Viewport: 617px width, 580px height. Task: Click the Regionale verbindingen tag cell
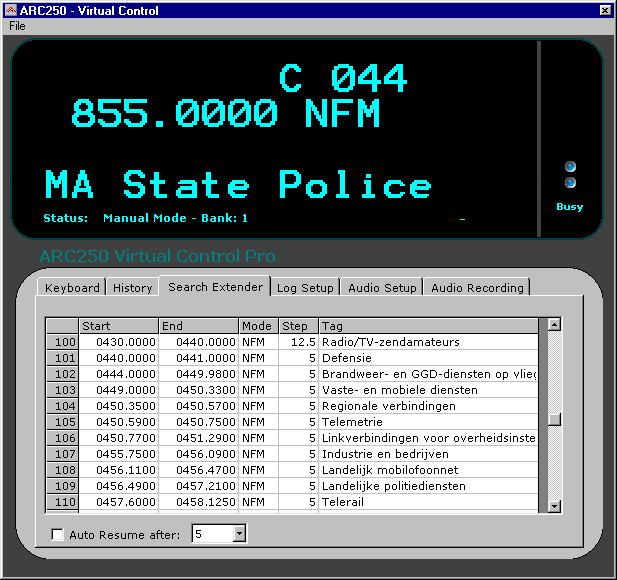click(x=429, y=406)
